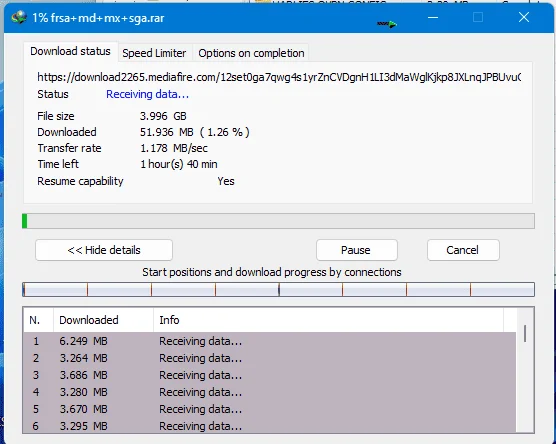The height and width of the screenshot is (444, 556).
Task: Switch to the Speed Limiter tab
Action: [154, 53]
